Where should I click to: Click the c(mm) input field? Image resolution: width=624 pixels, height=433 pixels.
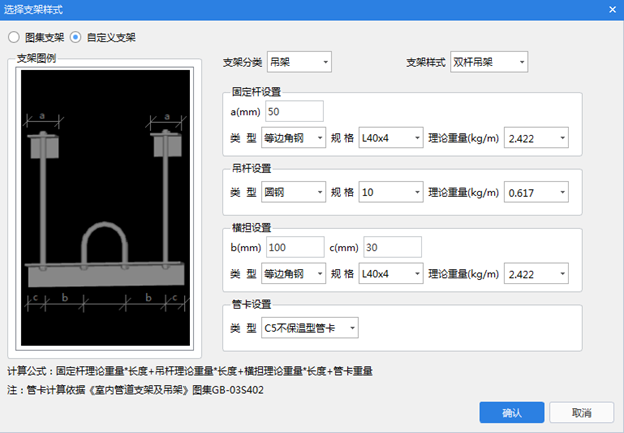pyautogui.click(x=391, y=246)
